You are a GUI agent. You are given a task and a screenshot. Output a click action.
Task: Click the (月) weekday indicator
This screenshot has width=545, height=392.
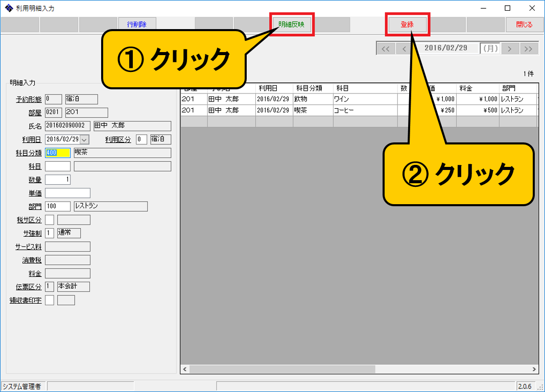click(x=490, y=48)
